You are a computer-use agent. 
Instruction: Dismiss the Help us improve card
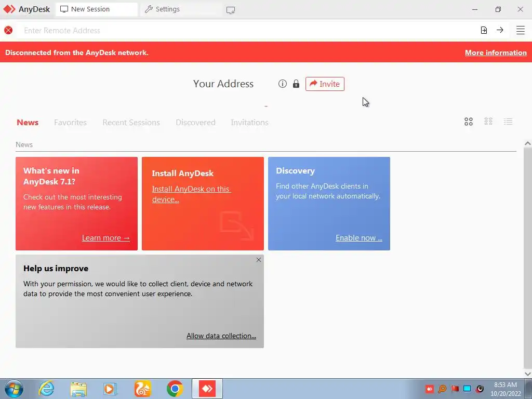tap(259, 260)
